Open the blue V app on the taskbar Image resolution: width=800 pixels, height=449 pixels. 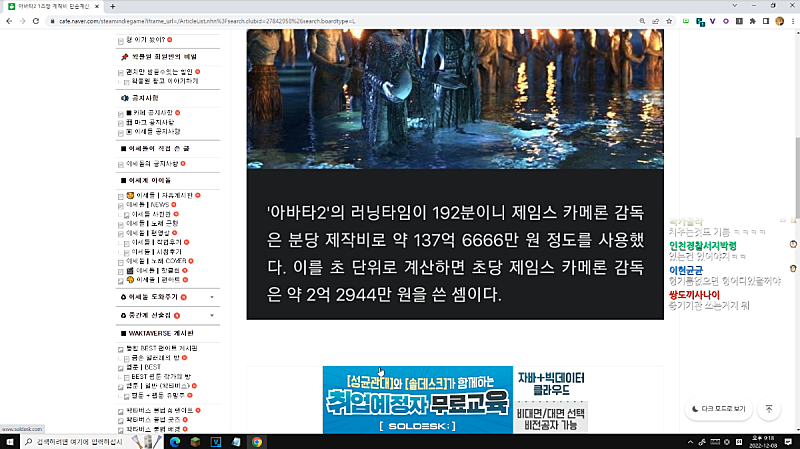coord(216,442)
